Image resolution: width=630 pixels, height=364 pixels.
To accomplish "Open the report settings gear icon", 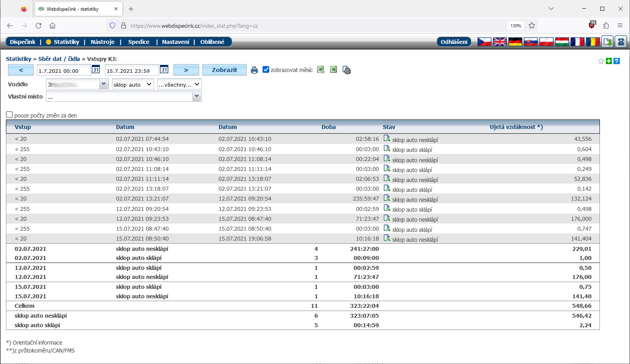I will point(346,70).
